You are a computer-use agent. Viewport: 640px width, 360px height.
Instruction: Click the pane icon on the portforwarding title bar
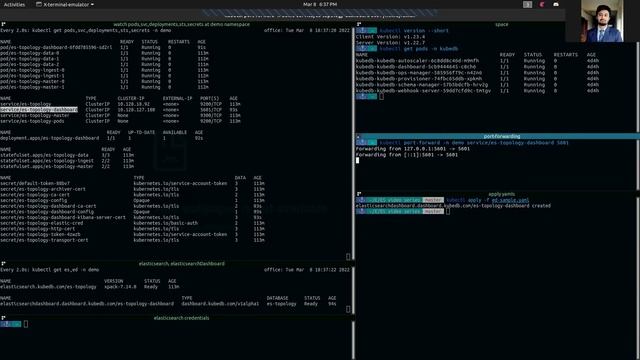click(358, 137)
